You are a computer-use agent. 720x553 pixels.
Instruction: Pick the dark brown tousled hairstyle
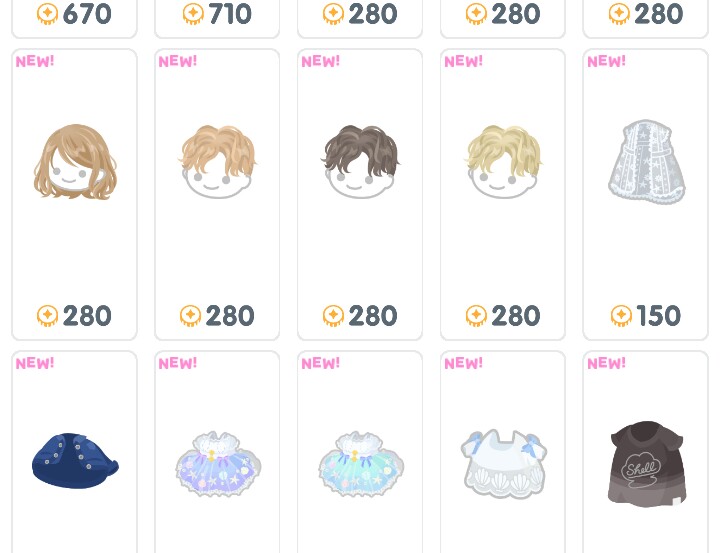360,161
